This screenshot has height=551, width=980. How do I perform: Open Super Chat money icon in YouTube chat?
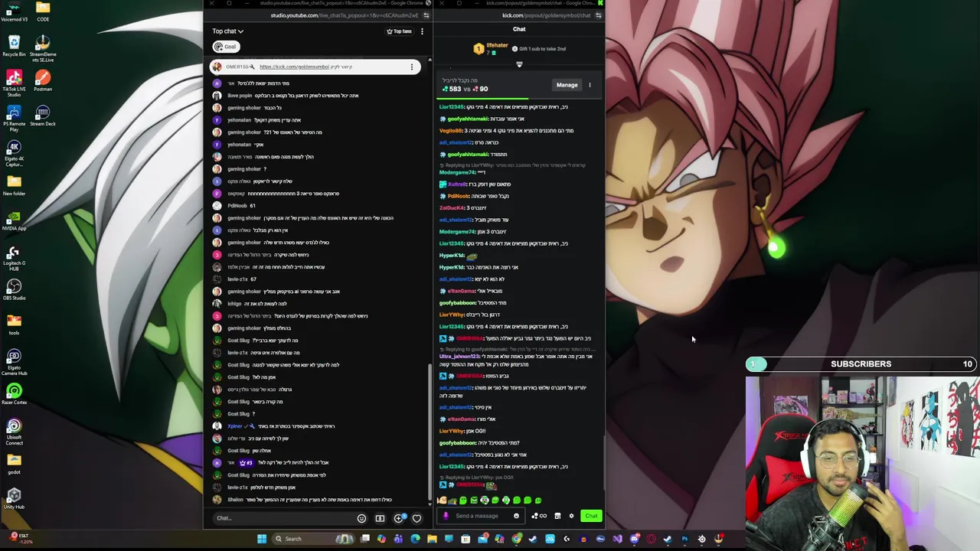380,518
